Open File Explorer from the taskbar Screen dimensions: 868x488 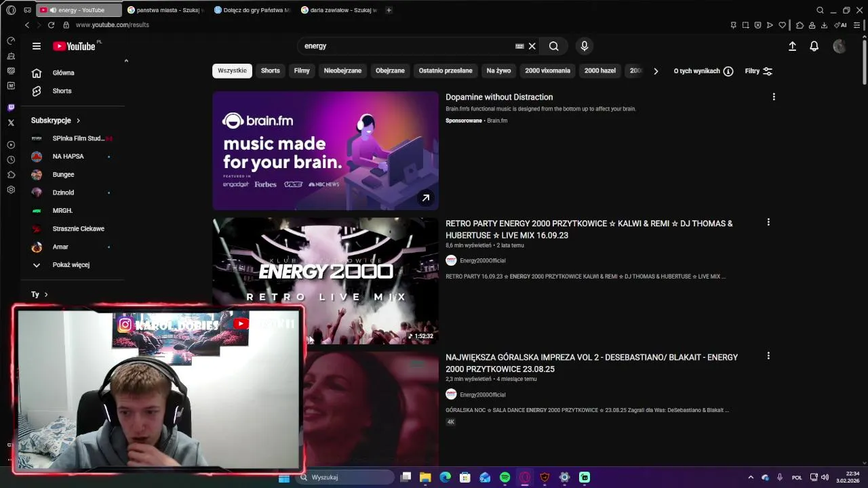[x=425, y=477]
